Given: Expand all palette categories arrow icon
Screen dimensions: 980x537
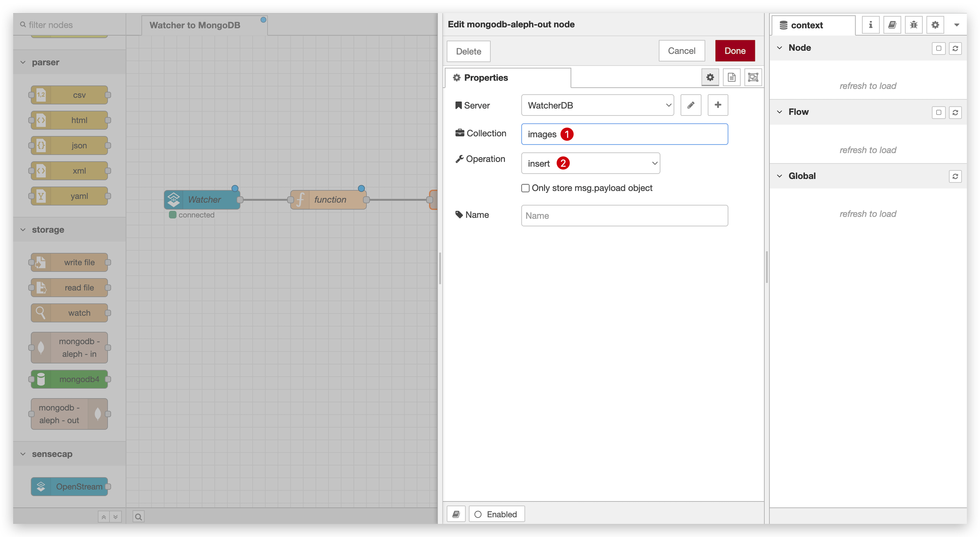Looking at the screenshot, I should coord(115,517).
